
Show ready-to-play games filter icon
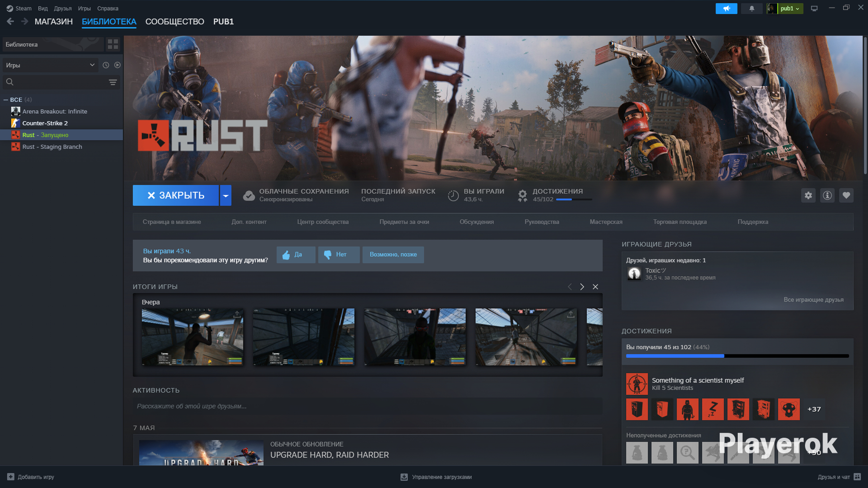pyautogui.click(x=118, y=65)
